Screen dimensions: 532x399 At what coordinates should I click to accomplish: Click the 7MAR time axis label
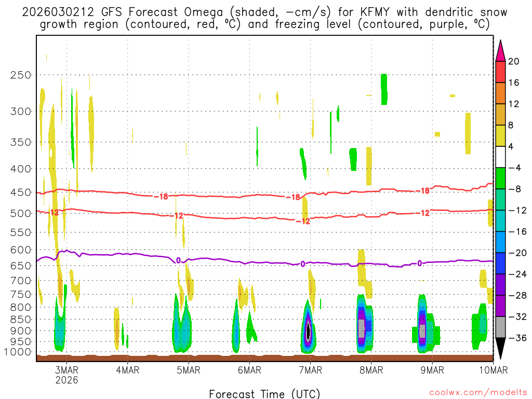(x=310, y=370)
